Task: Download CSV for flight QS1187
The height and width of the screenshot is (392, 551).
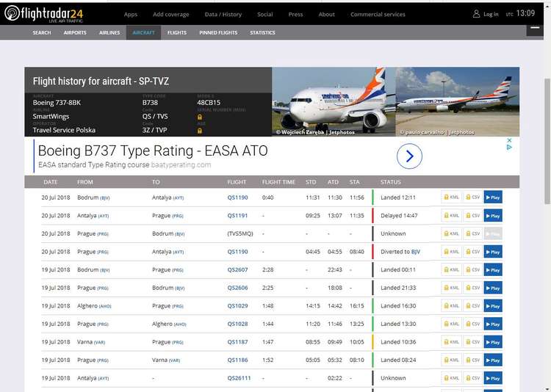Action: tap(472, 342)
